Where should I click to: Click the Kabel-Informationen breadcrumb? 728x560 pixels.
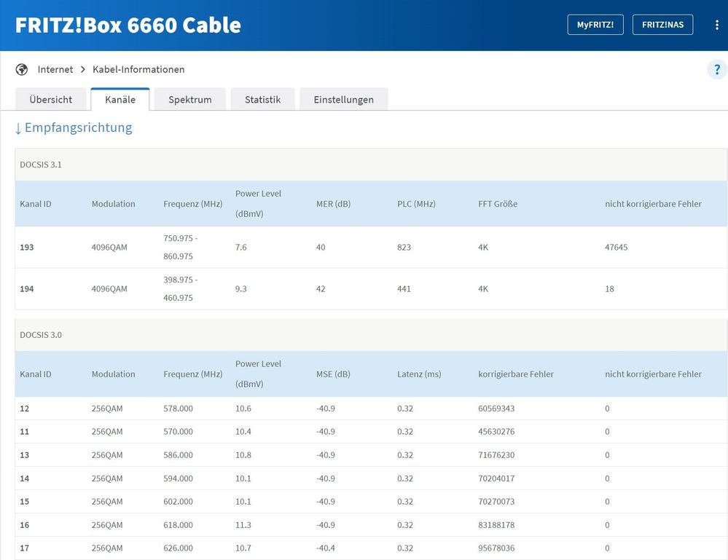click(x=138, y=70)
